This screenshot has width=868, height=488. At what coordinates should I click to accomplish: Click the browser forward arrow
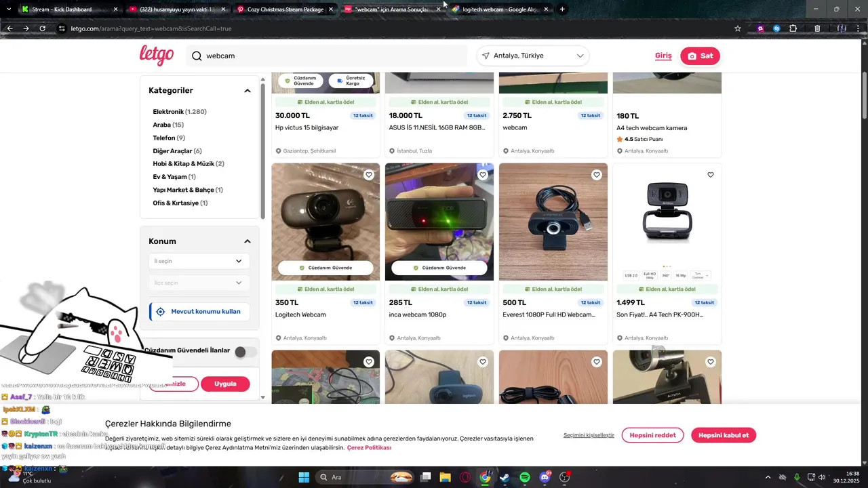tap(26, 28)
